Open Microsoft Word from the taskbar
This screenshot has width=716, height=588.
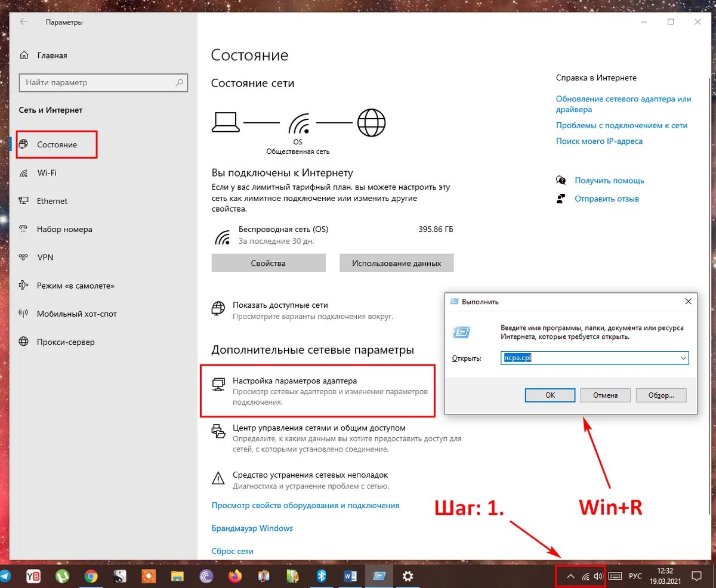tap(350, 576)
